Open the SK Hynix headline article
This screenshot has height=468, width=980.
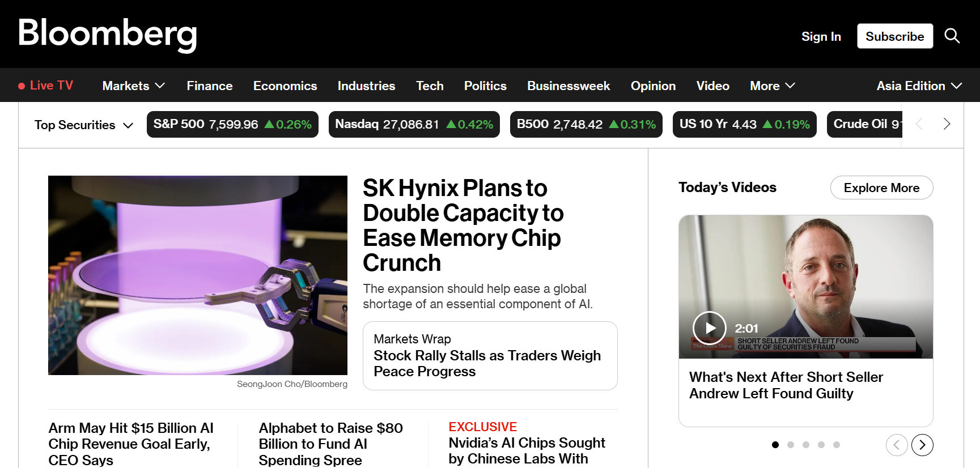click(463, 226)
